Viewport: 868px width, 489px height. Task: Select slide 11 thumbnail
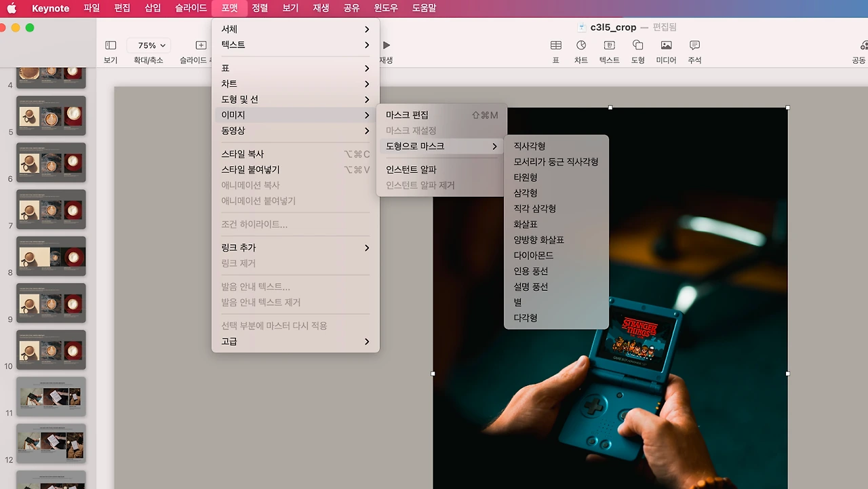pyautogui.click(x=51, y=397)
